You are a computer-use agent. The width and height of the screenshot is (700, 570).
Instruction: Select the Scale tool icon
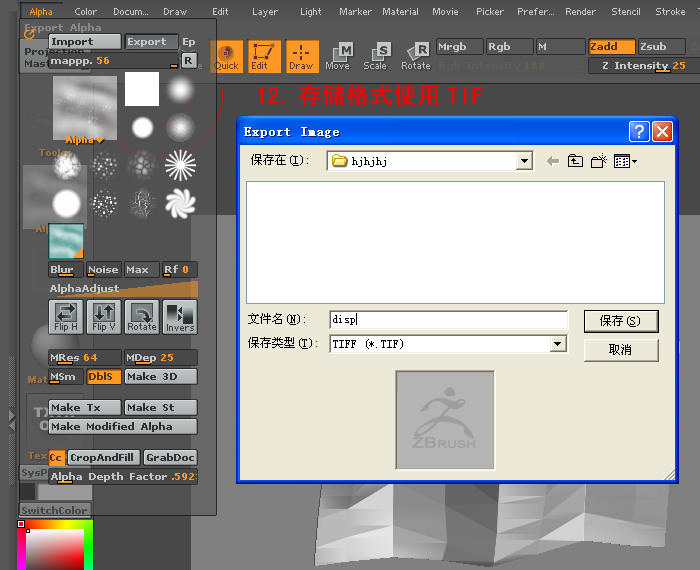[376, 57]
